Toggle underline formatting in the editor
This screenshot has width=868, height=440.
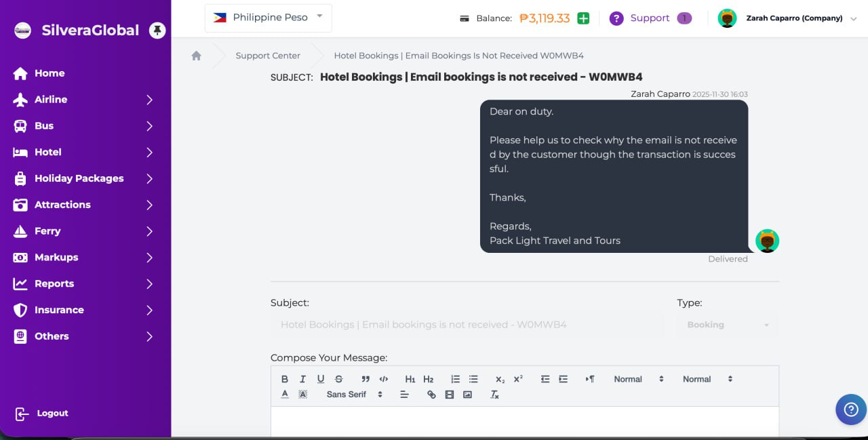click(321, 379)
